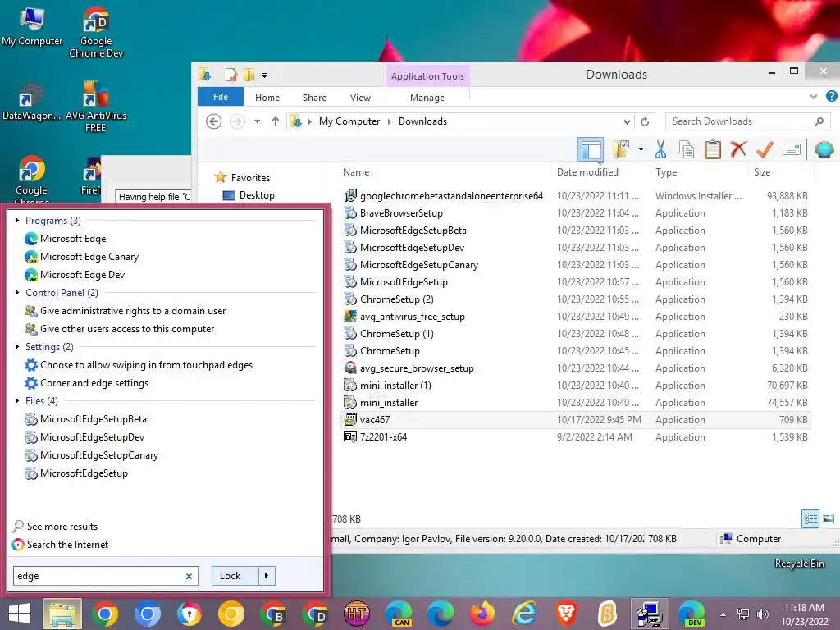Collapse the Files (4) group
840x630 pixels.
click(17, 400)
